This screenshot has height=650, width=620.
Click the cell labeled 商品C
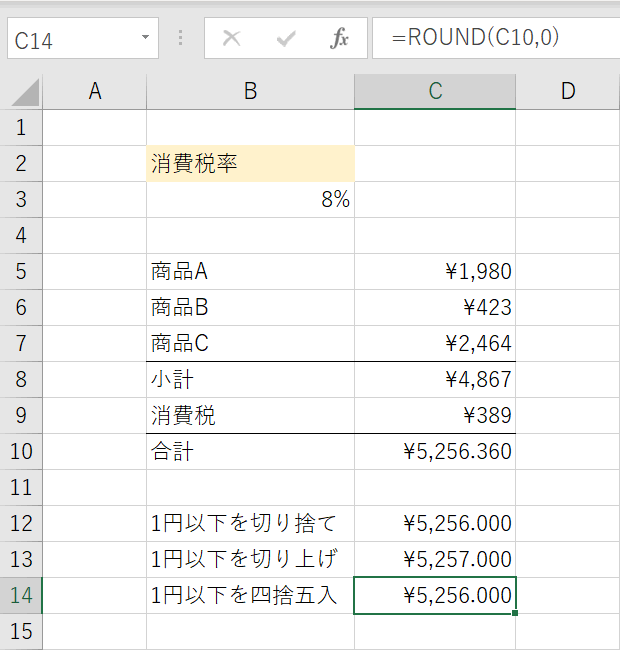coord(250,344)
